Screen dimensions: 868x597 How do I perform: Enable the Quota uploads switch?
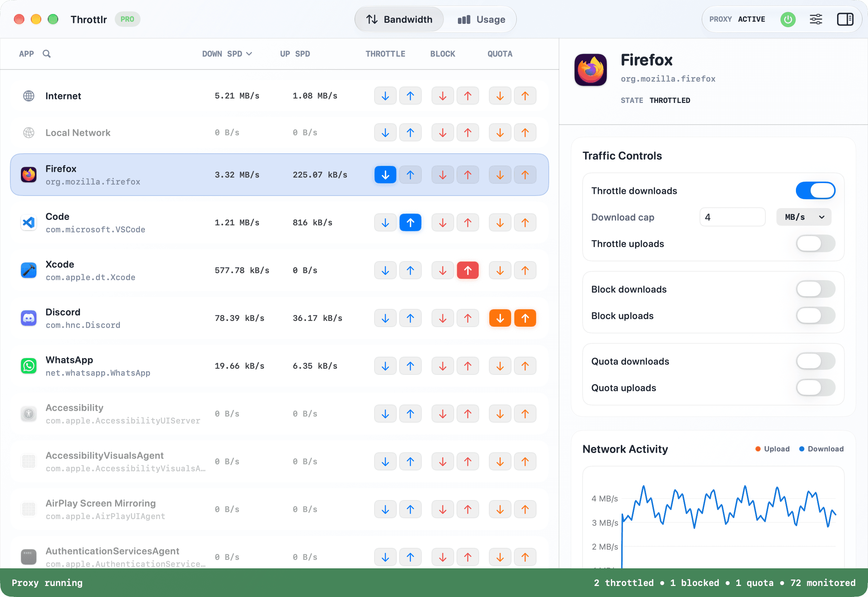tap(815, 388)
